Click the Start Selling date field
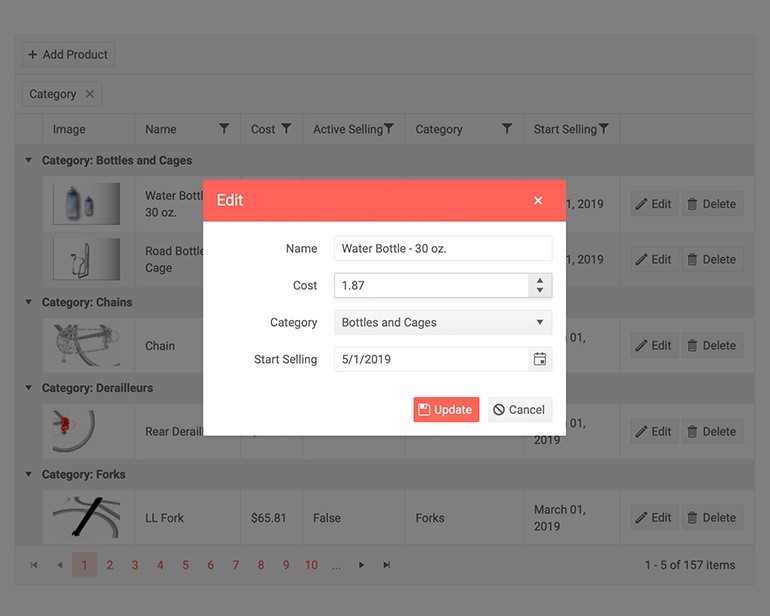This screenshot has height=616, width=770. pyautogui.click(x=431, y=359)
